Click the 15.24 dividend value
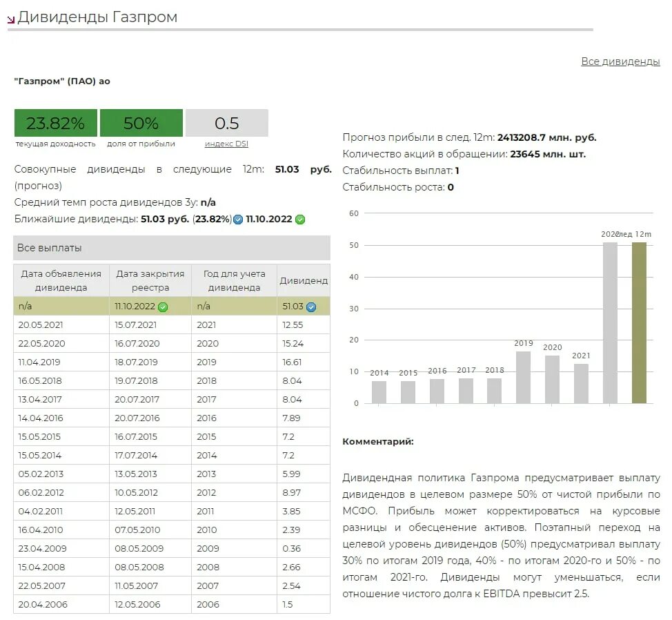This screenshot has width=672, height=620. [293, 343]
